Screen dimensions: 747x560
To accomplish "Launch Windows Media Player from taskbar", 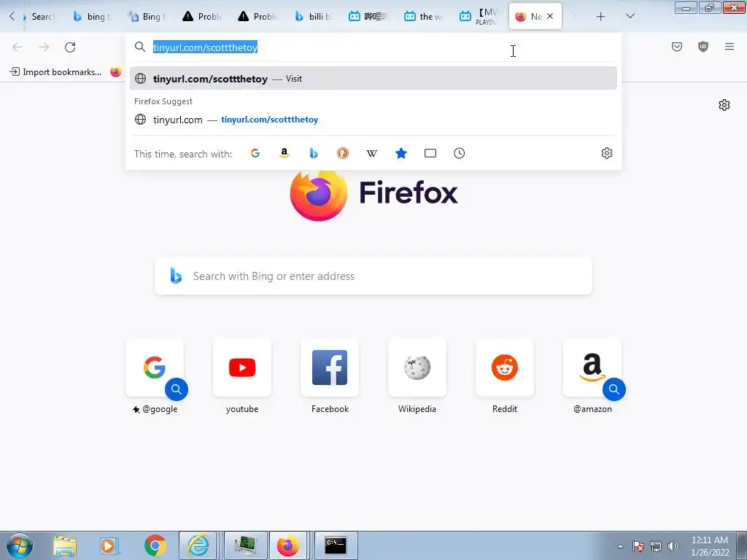I will [x=109, y=546].
